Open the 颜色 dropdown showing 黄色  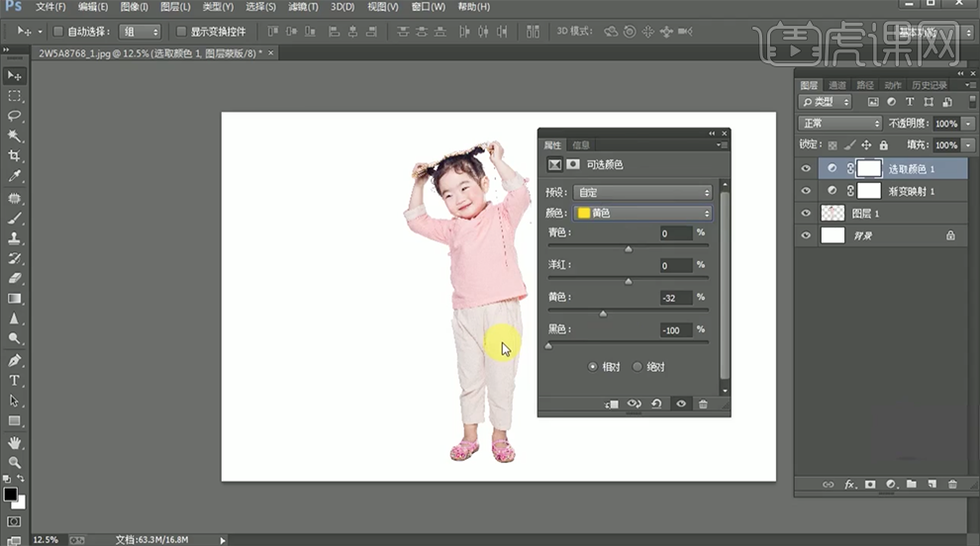click(x=642, y=214)
